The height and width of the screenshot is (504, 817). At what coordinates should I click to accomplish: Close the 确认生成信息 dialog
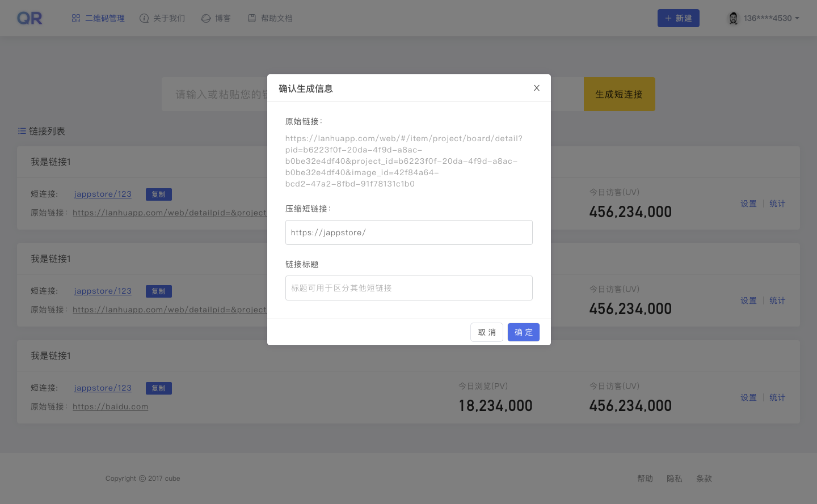[536, 88]
